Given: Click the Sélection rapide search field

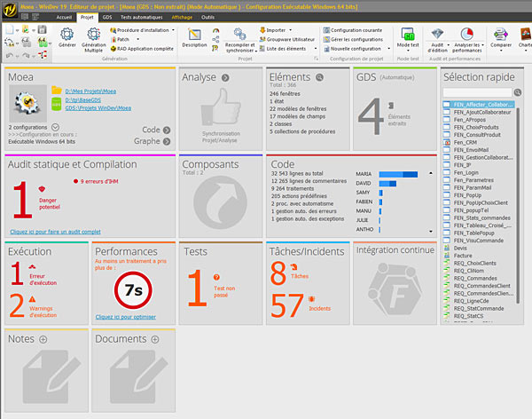Looking at the screenshot, I should (476, 92).
